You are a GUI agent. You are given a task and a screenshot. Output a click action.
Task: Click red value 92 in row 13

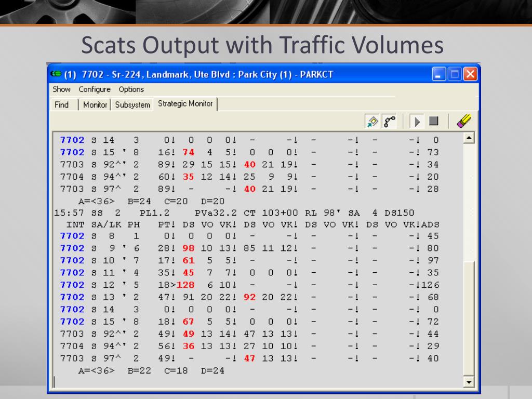tap(249, 297)
